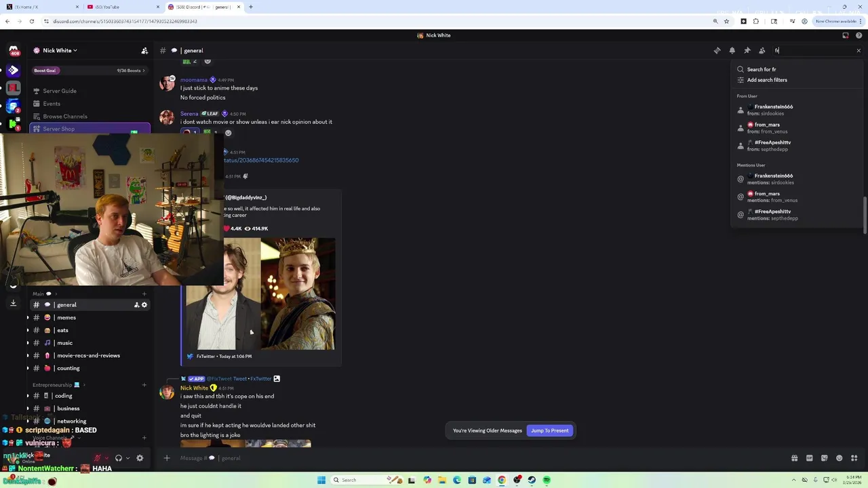The width and height of the screenshot is (868, 488).
Task: Choose #FreeApeshittv under From User
Action: tap(797, 146)
